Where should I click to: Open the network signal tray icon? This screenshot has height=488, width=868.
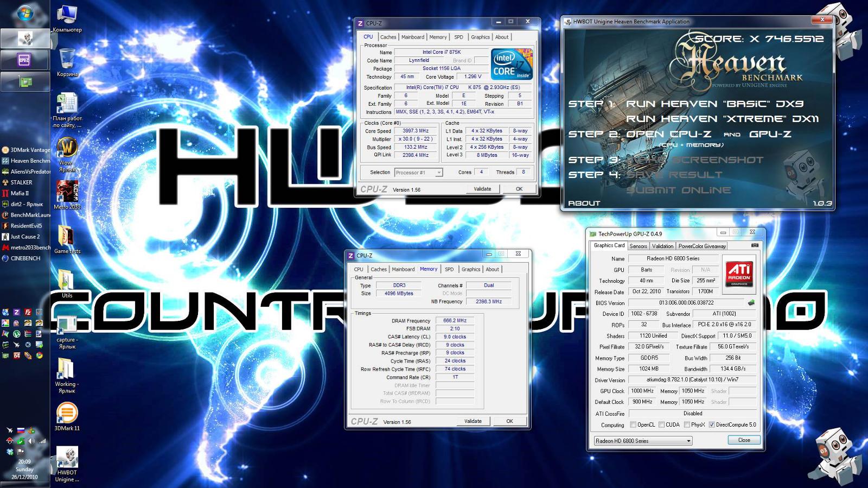42,441
